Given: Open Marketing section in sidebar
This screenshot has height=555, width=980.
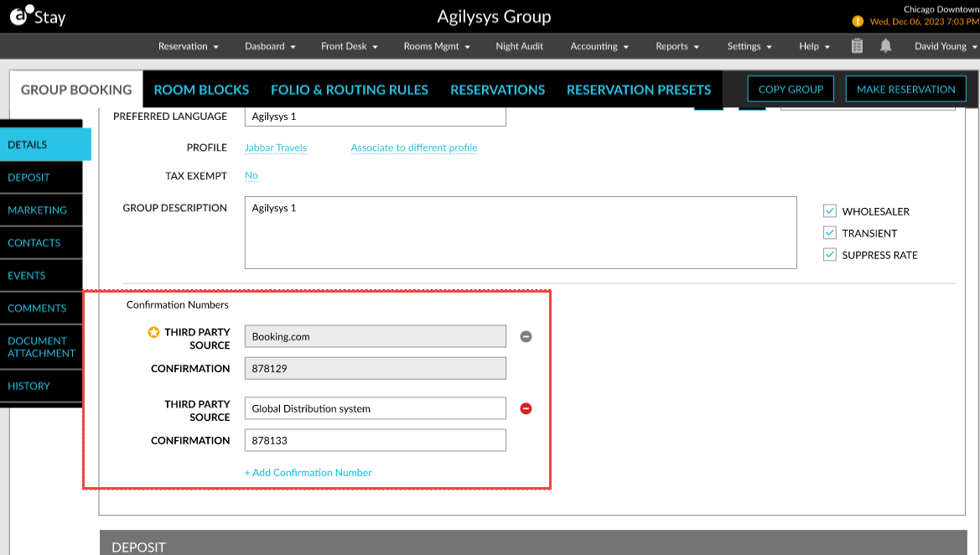Looking at the screenshot, I should point(41,210).
